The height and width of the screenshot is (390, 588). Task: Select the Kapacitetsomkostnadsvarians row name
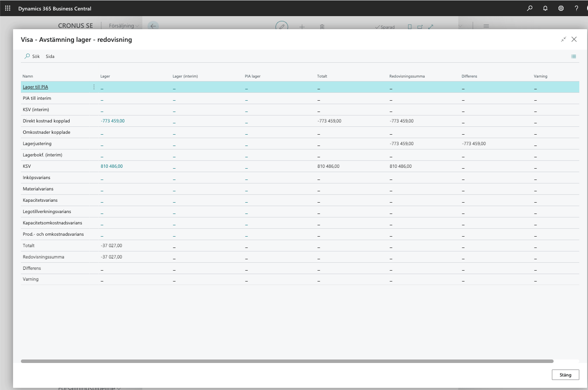52,223
